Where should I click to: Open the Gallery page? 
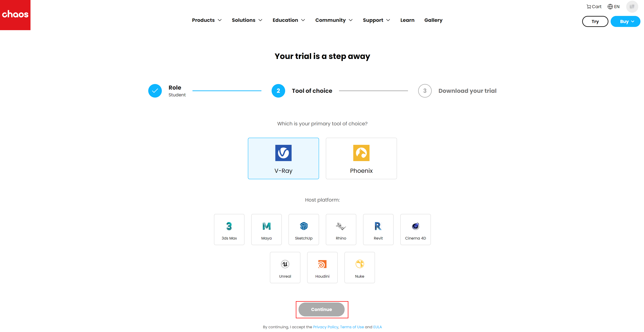(433, 20)
